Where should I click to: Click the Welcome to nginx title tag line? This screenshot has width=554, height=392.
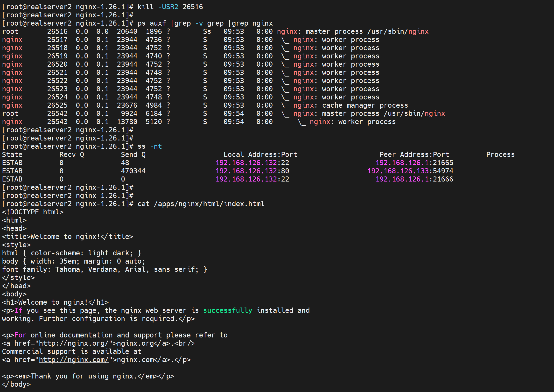click(68, 237)
